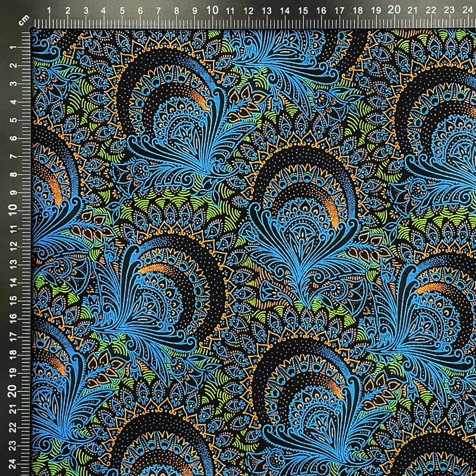
Task: Click number 15 on the horizontal ruler
Action: 303,11
